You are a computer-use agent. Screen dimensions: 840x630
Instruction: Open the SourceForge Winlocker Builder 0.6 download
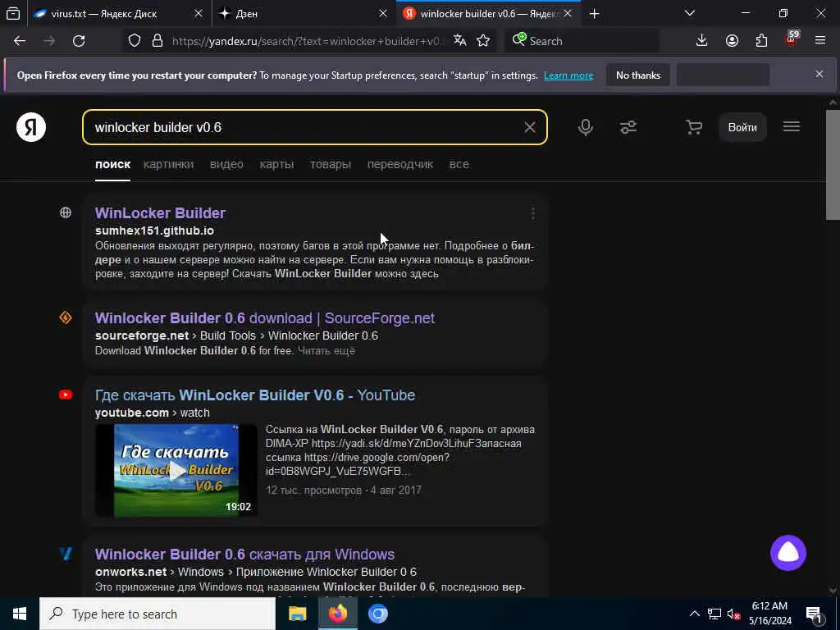[x=265, y=318]
